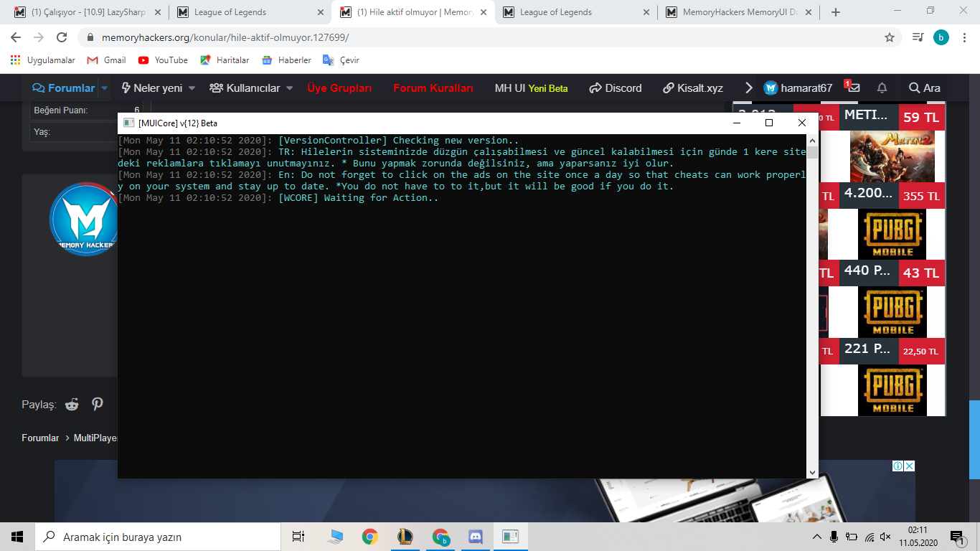Switch to MemoryHackers MemoryUI tab
Viewport: 980px width, 551px height.
click(739, 12)
